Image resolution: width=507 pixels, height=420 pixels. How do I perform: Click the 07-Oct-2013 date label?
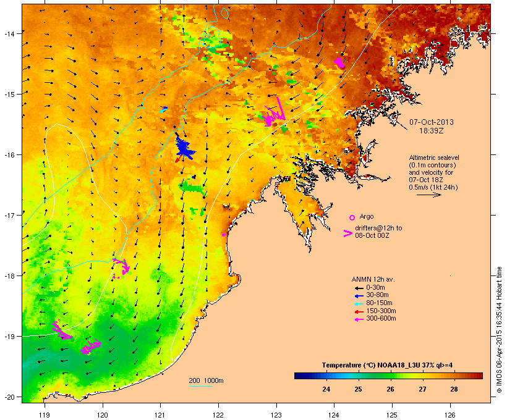[x=432, y=122]
